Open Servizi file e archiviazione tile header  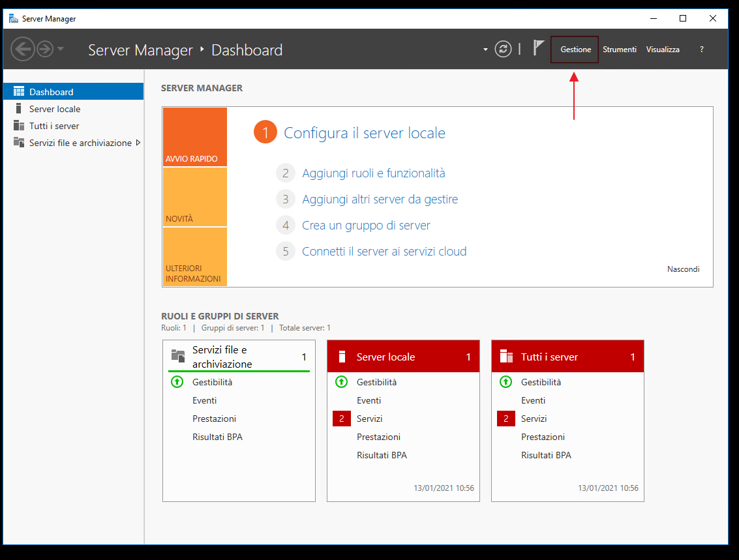point(239,357)
